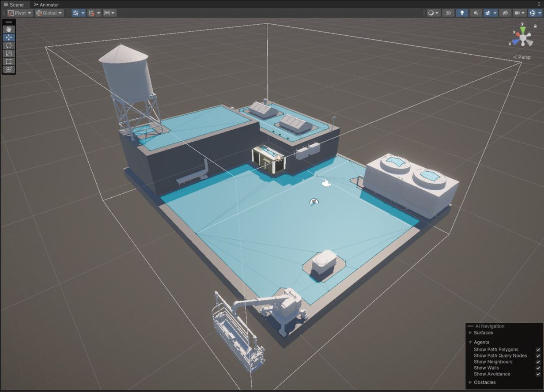
Task: Open the Global handle rotation dropdown
Action: coord(49,13)
